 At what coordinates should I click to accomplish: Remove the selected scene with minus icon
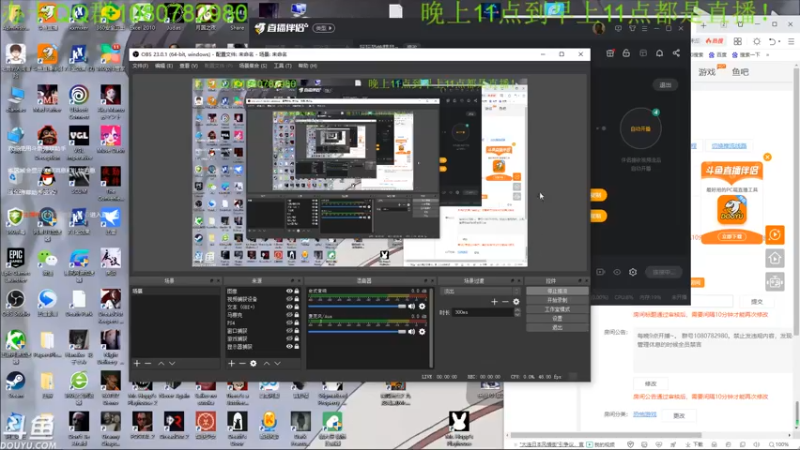pos(148,363)
